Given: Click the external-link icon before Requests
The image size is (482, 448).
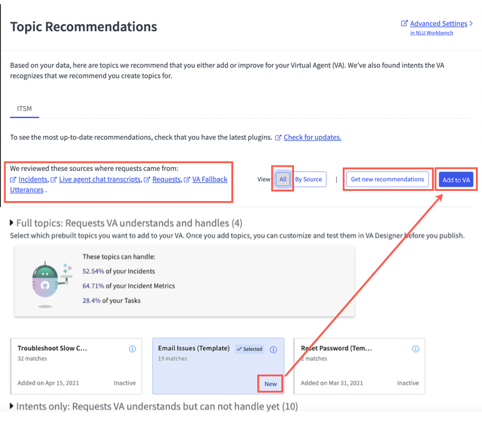Looking at the screenshot, I should tap(147, 179).
